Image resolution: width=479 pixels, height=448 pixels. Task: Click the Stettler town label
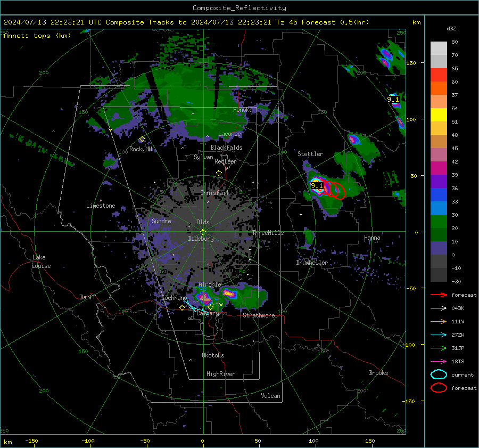(310, 154)
